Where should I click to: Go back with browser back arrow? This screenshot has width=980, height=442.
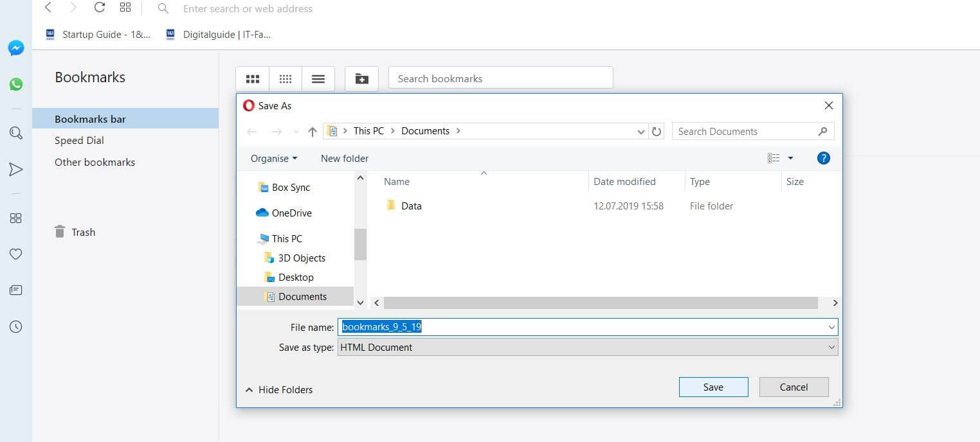[x=48, y=8]
